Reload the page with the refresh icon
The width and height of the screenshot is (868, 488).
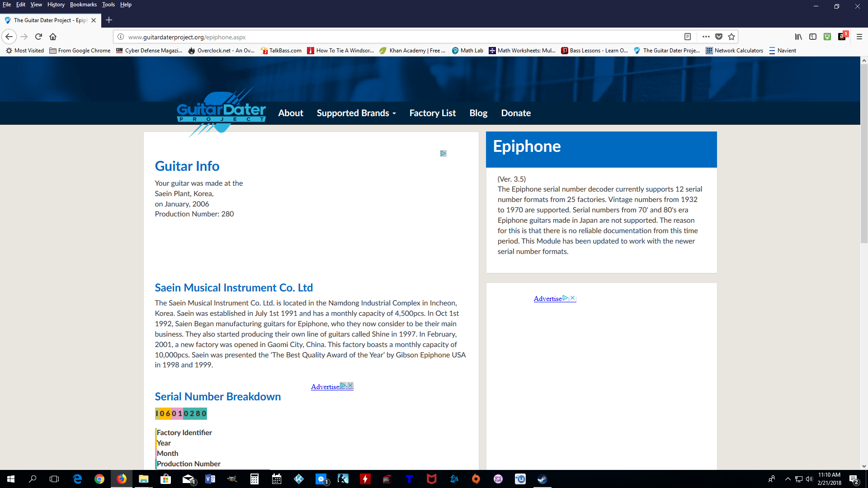(x=38, y=37)
